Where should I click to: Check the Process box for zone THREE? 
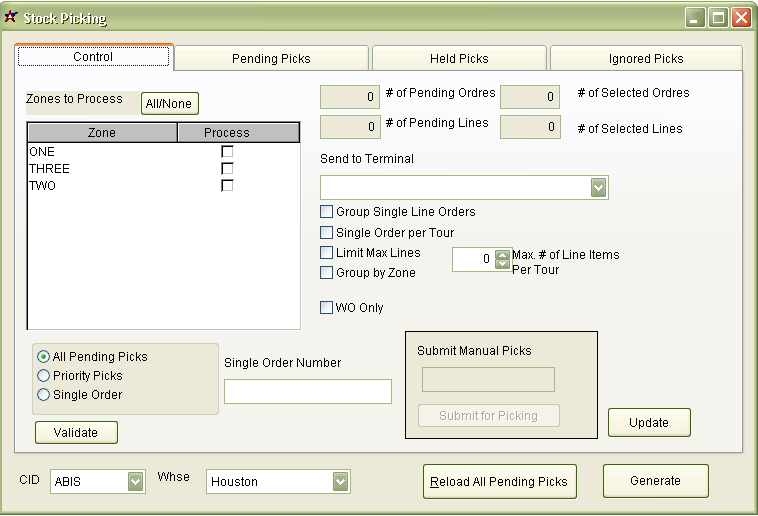pyautogui.click(x=227, y=169)
